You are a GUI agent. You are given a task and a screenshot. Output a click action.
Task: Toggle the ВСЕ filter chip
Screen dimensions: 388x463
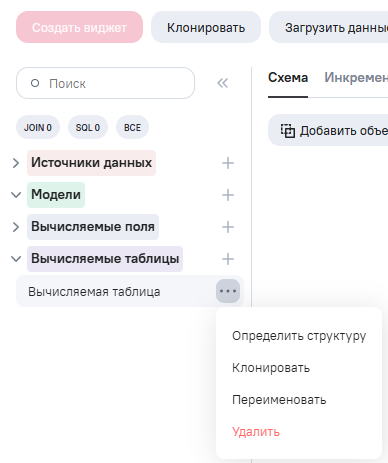point(132,127)
